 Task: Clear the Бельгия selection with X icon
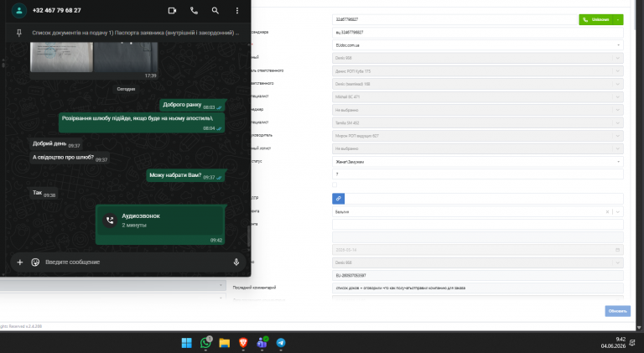(x=607, y=212)
